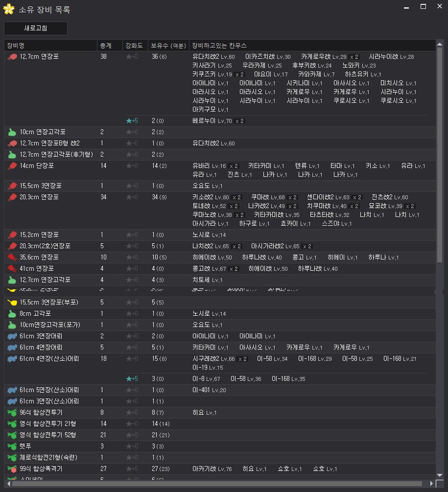Click the 보유수 (여분) column header

tap(168, 46)
